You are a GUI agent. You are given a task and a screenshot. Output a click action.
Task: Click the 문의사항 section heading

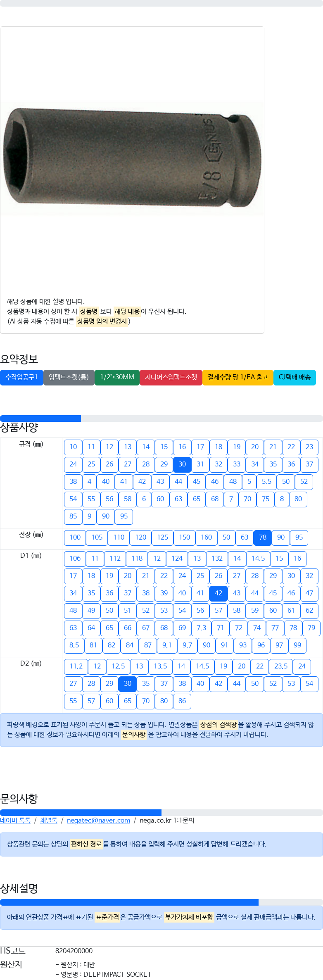click(19, 799)
